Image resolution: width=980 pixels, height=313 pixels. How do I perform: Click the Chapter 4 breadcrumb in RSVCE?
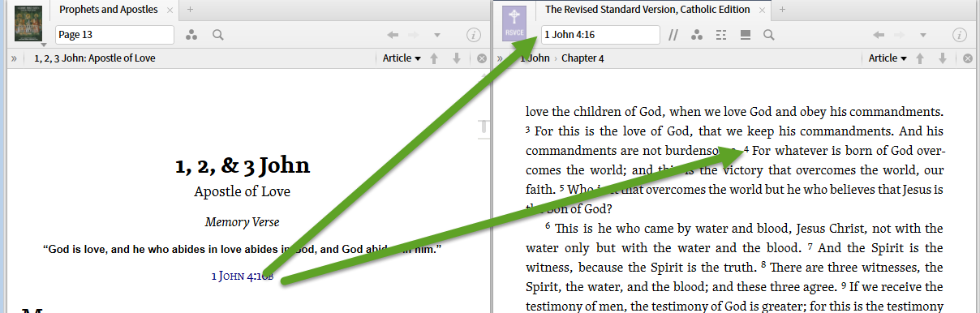click(x=582, y=58)
